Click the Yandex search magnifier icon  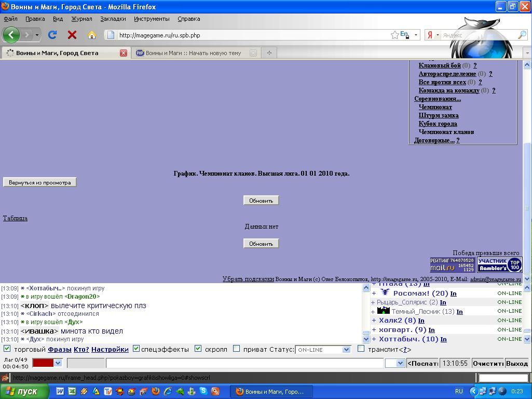click(x=522, y=35)
